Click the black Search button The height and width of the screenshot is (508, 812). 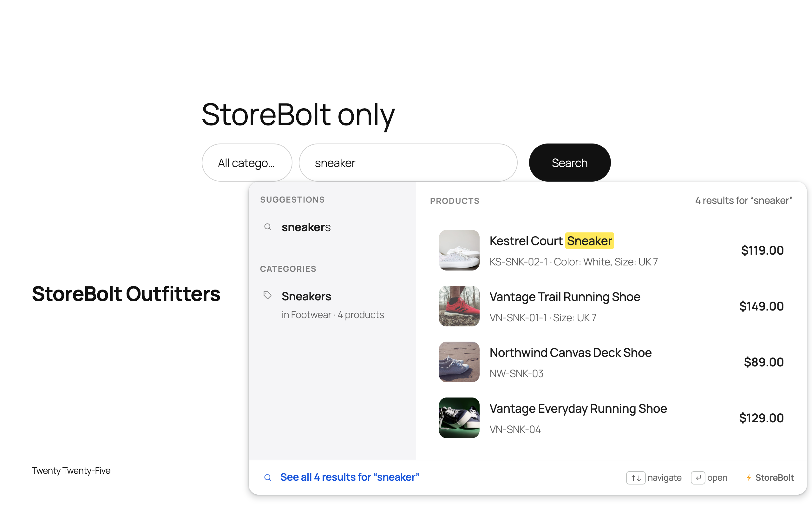[x=569, y=163]
